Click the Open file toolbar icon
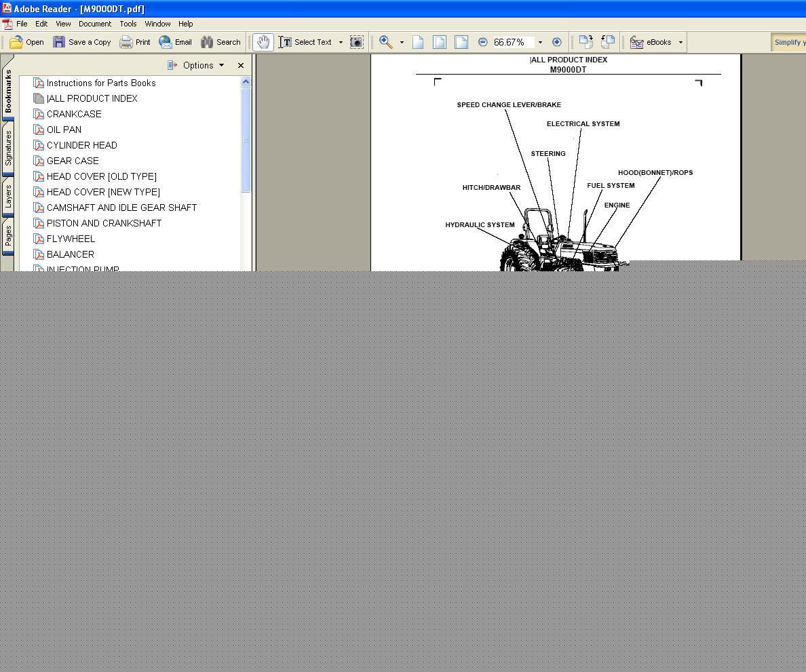 click(16, 42)
